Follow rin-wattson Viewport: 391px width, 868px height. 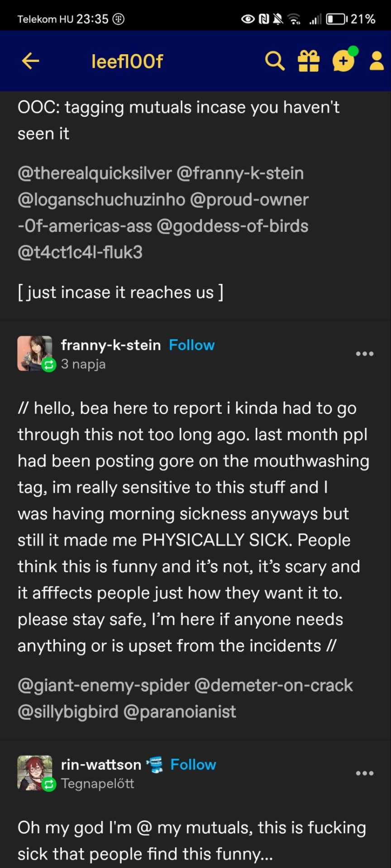tap(193, 764)
